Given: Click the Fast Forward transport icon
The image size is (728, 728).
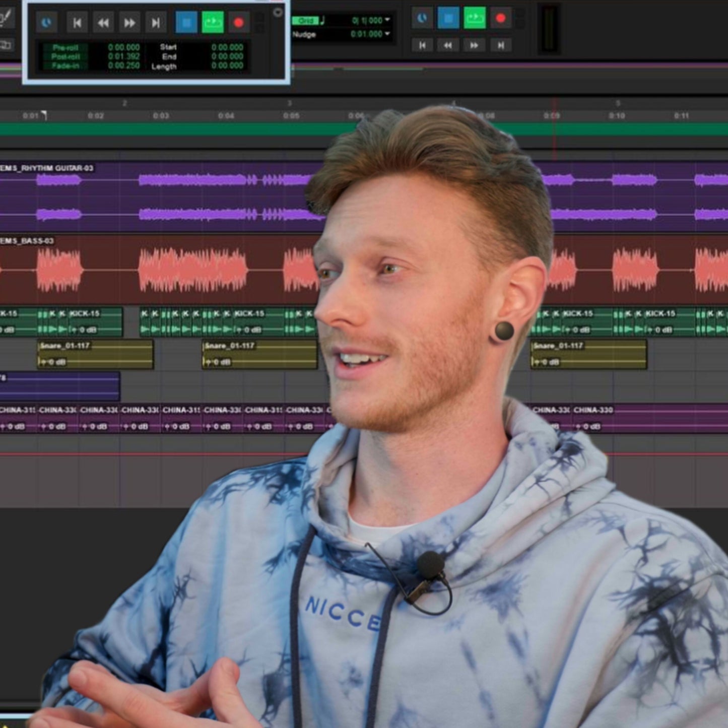Looking at the screenshot, I should 130,22.
